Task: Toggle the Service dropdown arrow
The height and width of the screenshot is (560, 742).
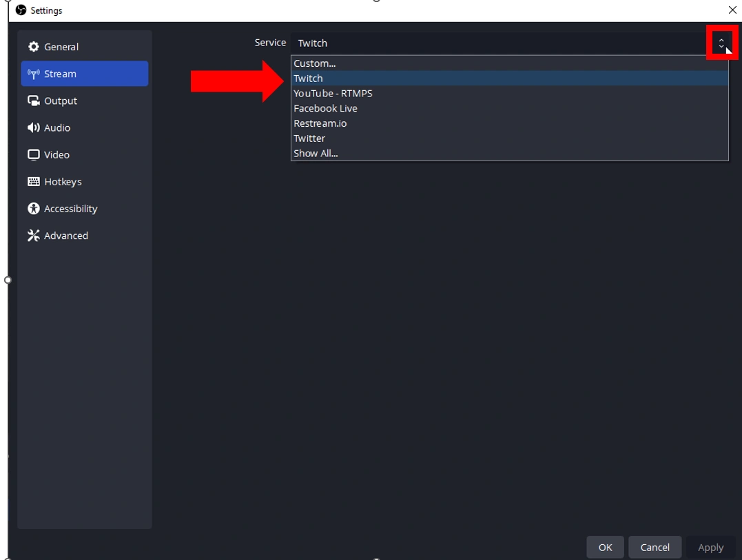Action: [721, 43]
